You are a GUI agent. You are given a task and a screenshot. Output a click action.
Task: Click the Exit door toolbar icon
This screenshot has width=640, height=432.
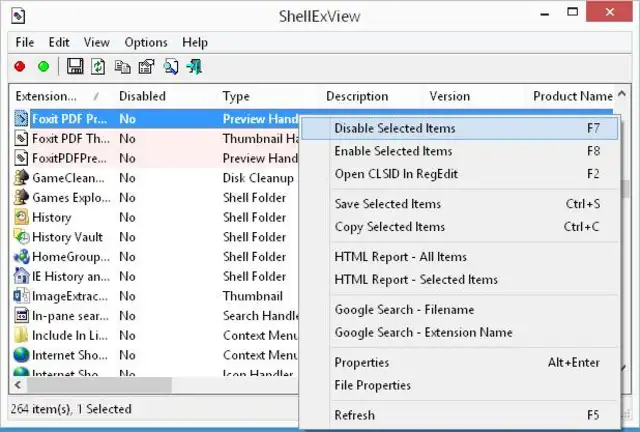194,67
